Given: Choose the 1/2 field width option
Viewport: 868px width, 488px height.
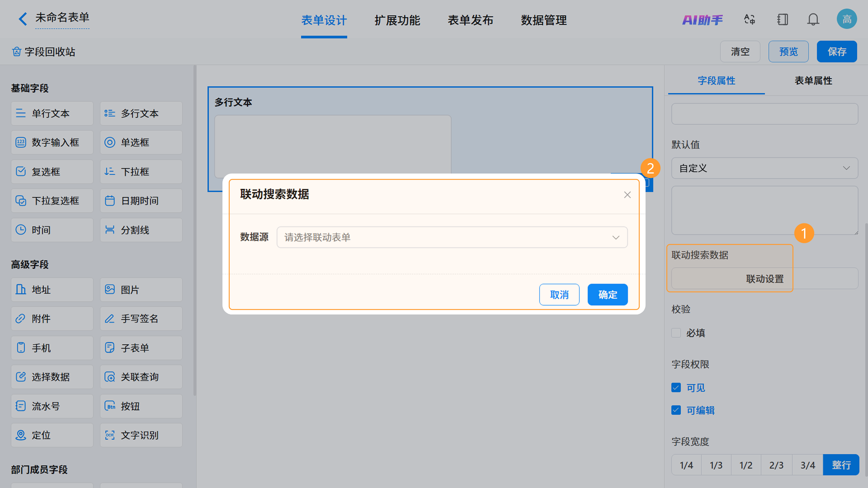Looking at the screenshot, I should click(746, 465).
